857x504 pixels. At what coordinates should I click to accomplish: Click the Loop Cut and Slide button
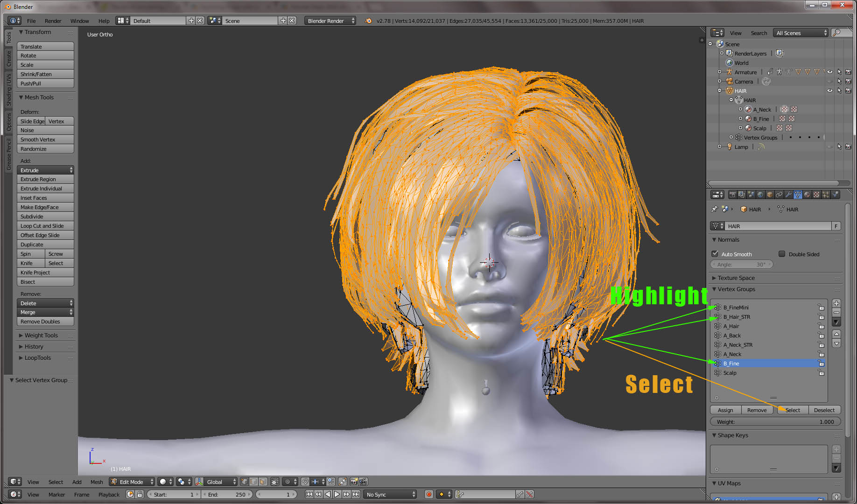[45, 226]
